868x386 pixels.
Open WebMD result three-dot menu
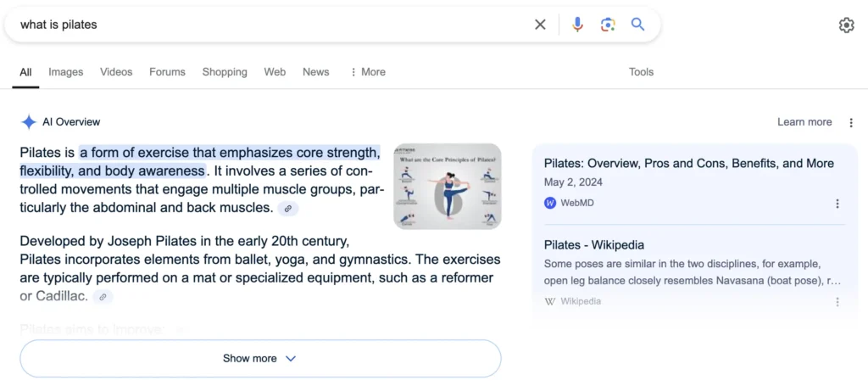coord(837,204)
